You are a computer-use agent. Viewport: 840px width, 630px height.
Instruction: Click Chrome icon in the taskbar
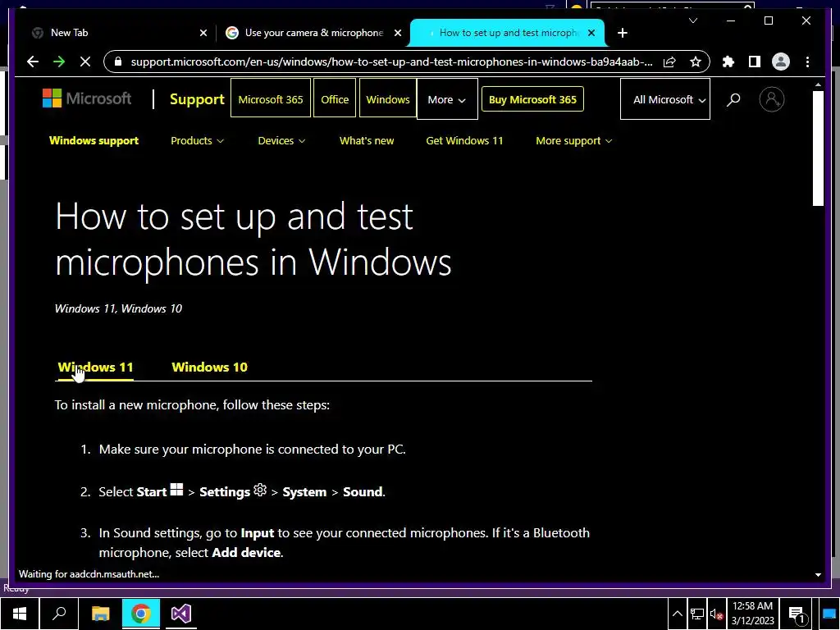coord(141,614)
